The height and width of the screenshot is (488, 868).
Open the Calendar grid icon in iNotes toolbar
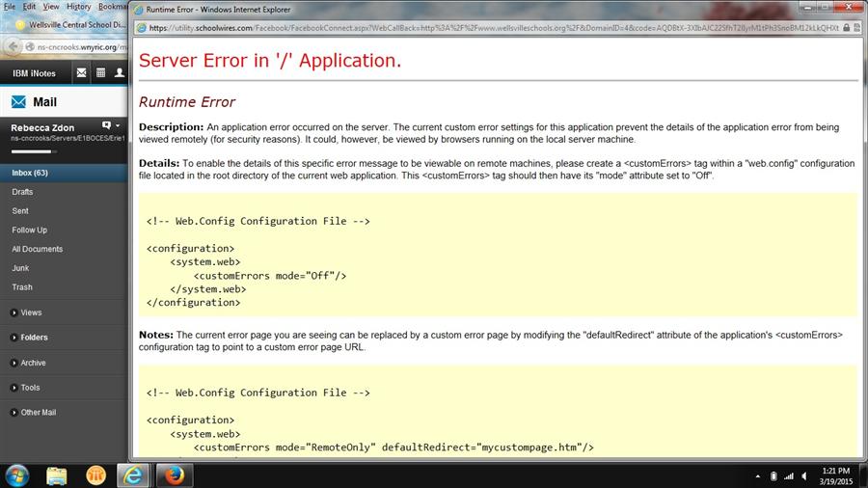pyautogui.click(x=100, y=73)
